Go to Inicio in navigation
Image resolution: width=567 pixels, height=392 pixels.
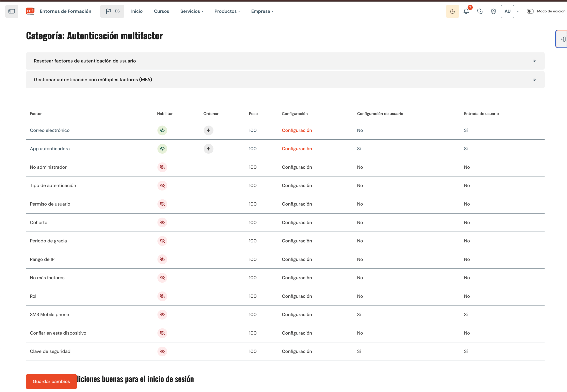[137, 11]
